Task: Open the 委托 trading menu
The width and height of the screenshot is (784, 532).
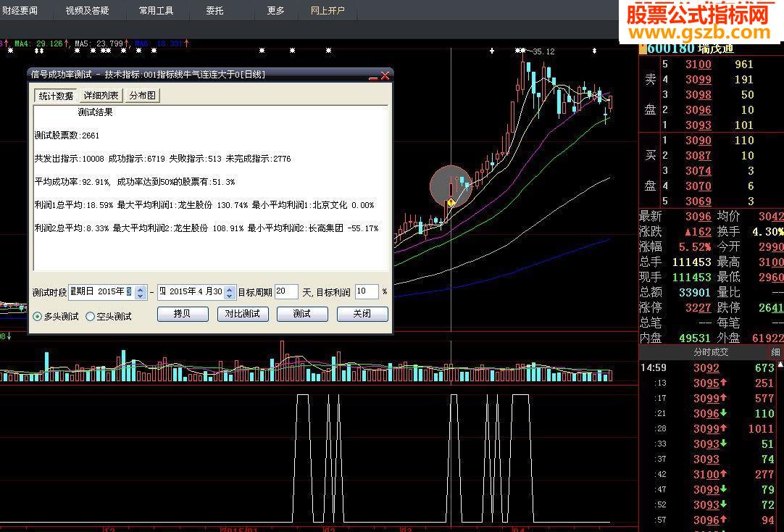Action: pos(213,11)
